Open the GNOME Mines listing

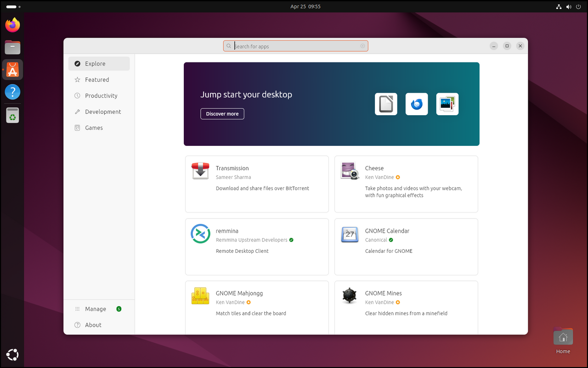point(406,303)
